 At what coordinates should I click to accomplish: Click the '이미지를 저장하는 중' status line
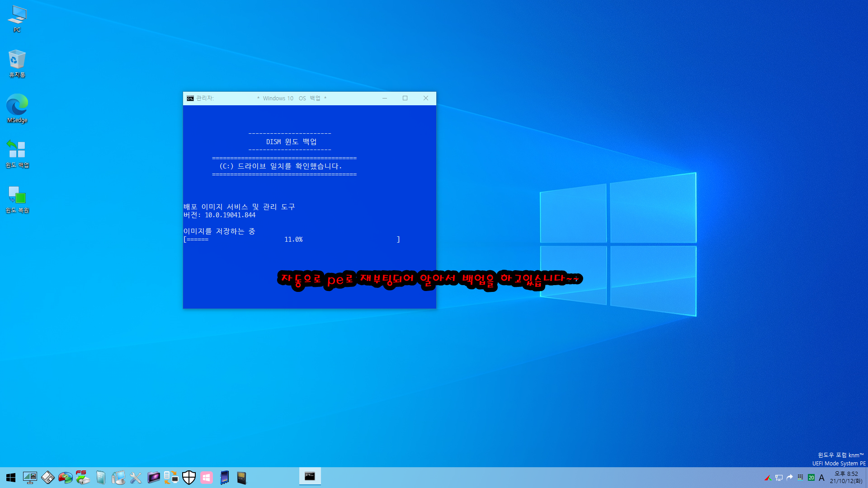tap(219, 231)
